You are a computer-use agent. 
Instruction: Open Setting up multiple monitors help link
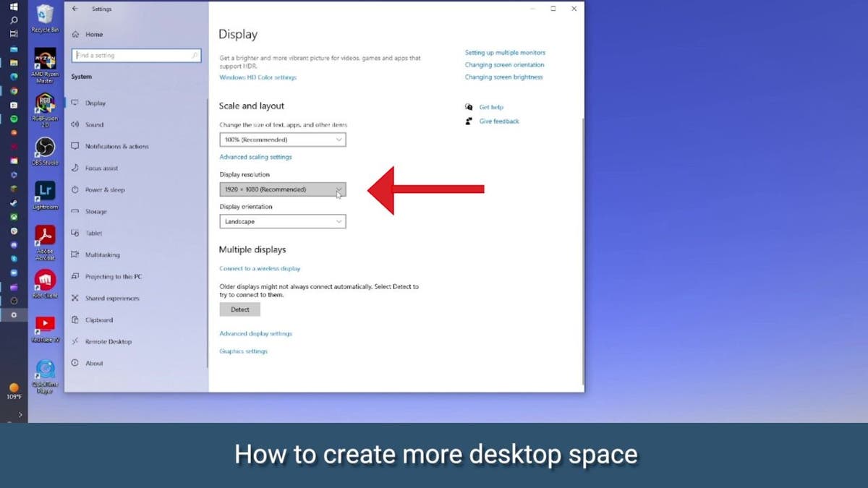[505, 53]
